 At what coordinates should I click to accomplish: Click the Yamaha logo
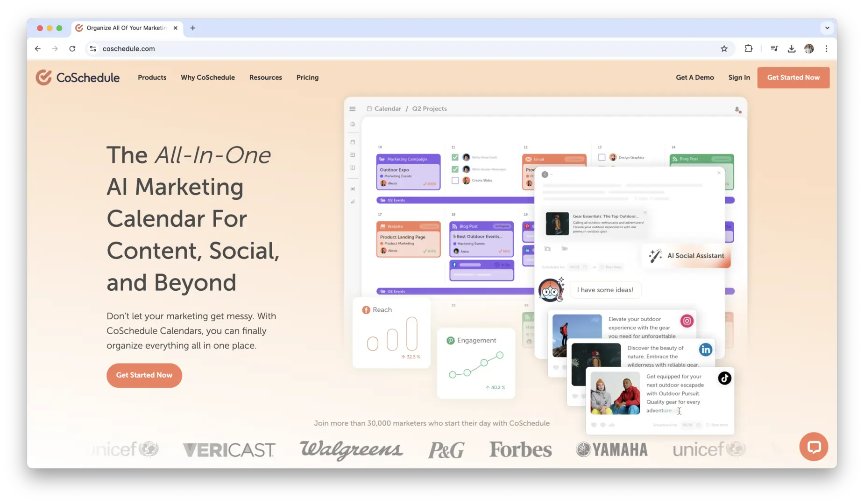pos(612,450)
